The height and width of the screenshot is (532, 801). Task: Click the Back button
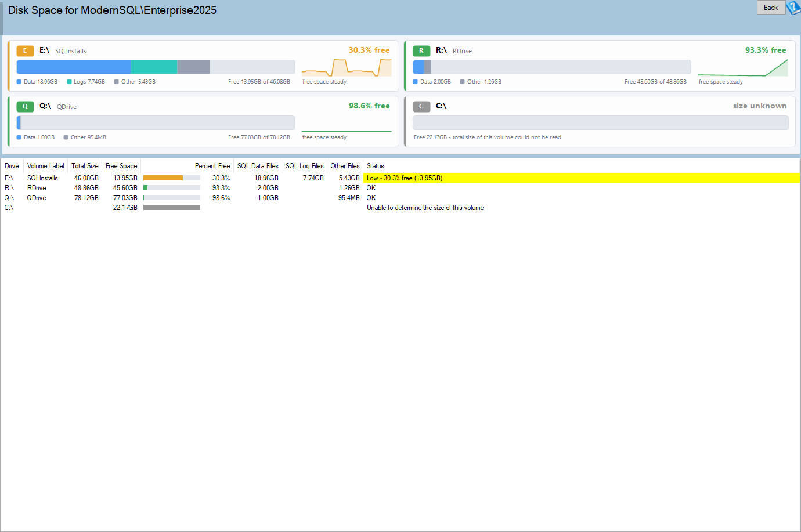tap(771, 8)
